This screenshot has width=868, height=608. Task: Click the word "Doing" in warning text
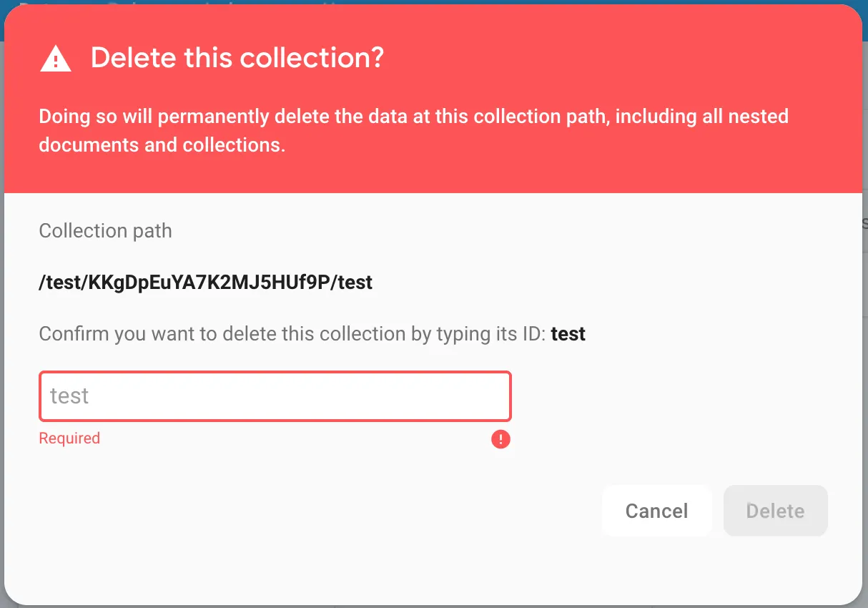59,117
